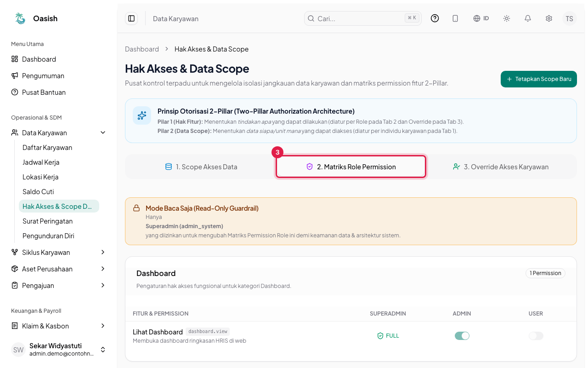Open the language selector ID globe
This screenshot has width=588, height=368.
(481, 18)
